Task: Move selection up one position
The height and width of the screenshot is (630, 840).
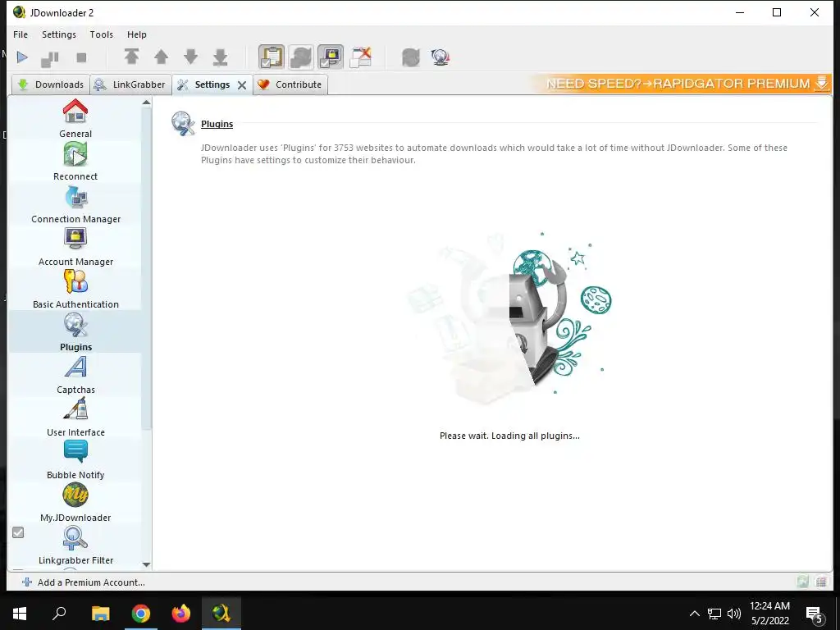Action: (162, 57)
